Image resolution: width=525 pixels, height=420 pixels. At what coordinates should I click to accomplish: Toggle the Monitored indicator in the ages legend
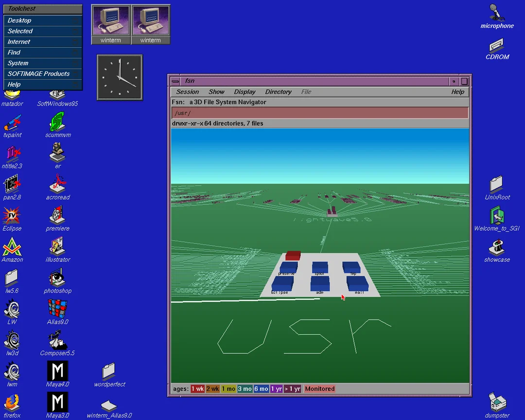(319, 388)
